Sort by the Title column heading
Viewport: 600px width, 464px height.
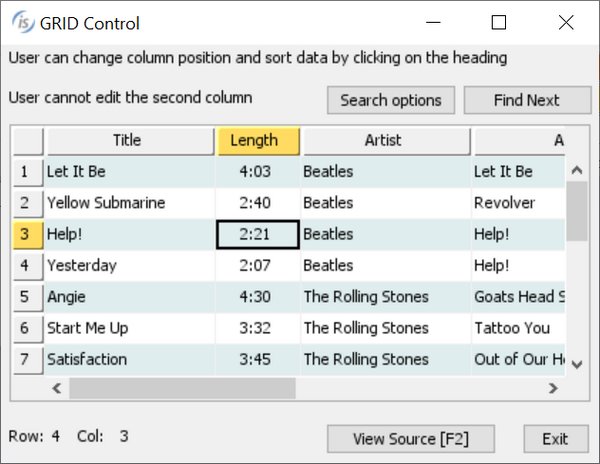[x=128, y=141]
